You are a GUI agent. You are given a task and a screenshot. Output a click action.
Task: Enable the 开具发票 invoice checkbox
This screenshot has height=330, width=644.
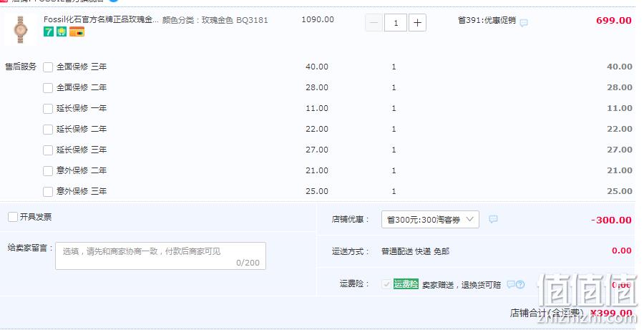pyautogui.click(x=13, y=217)
